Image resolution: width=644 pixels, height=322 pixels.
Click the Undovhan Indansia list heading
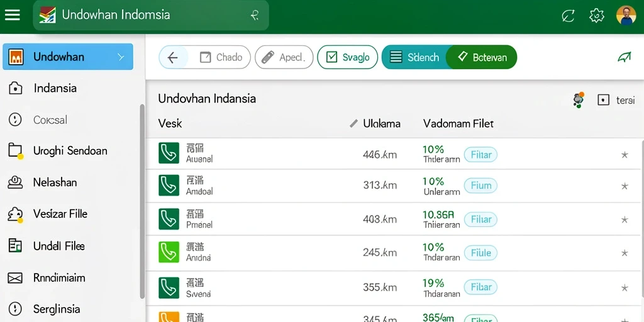tap(207, 99)
